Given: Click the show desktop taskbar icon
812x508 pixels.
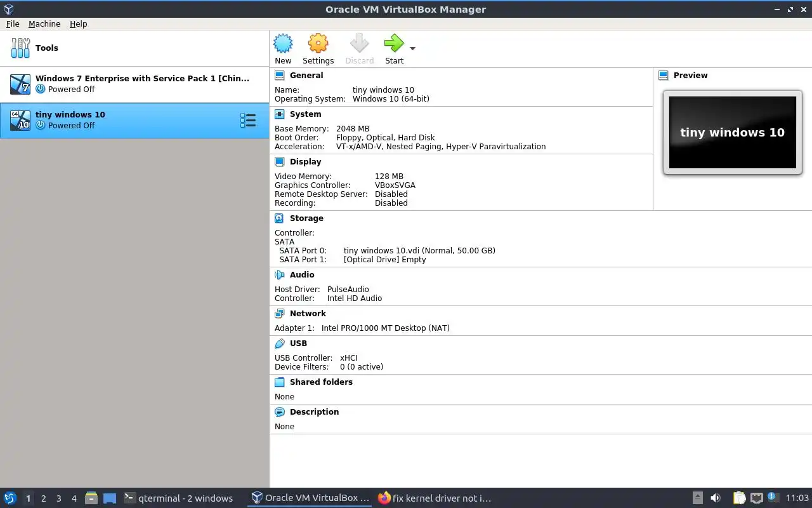Looking at the screenshot, I should 110,498.
